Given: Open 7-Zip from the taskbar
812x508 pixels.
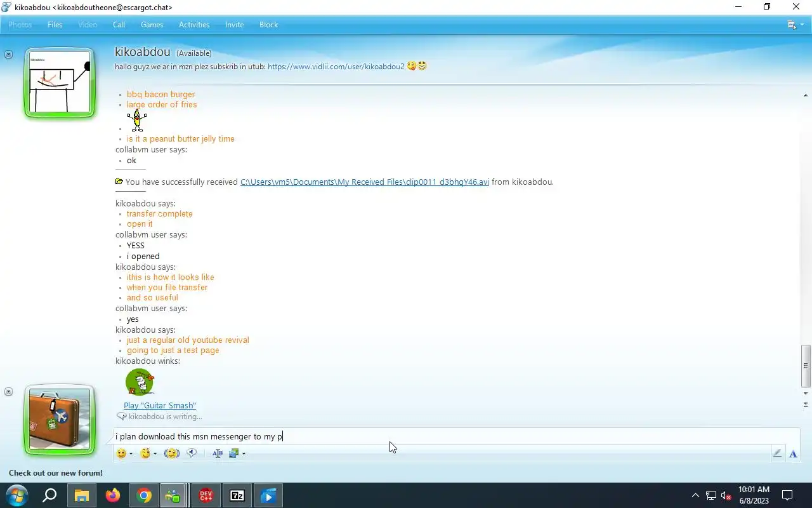Looking at the screenshot, I should click(x=237, y=495).
